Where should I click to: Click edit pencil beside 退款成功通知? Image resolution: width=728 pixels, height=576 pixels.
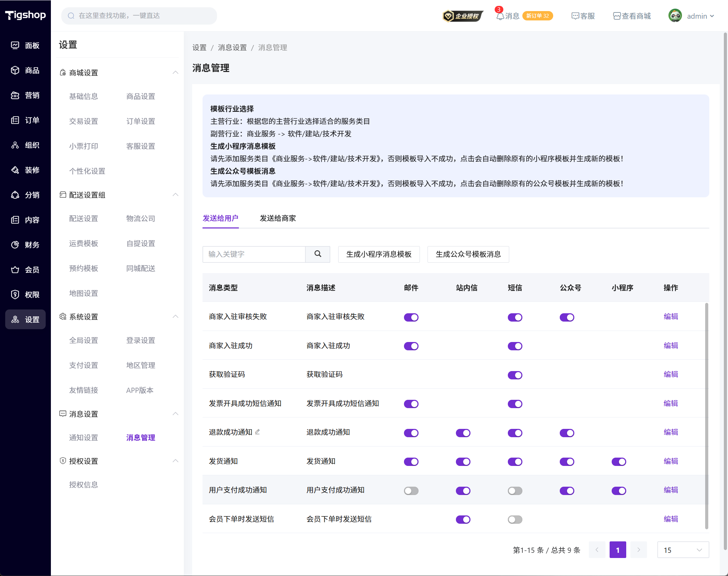pos(258,432)
